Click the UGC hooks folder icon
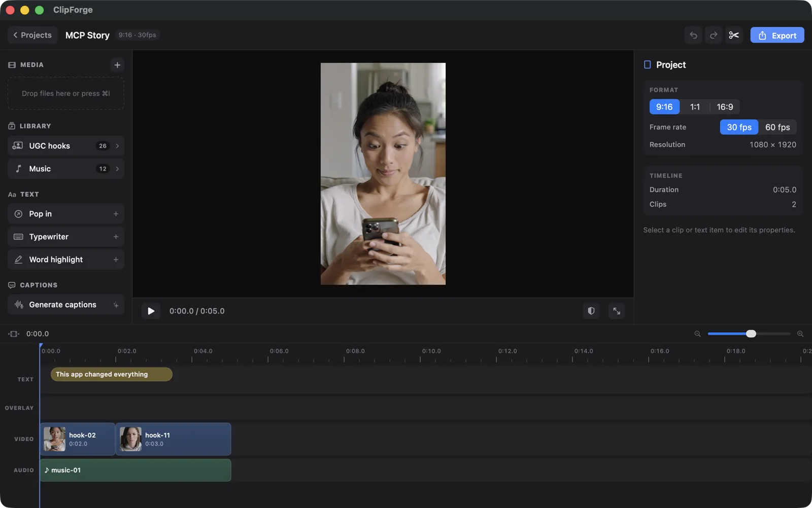Viewport: 812px width, 508px height. (18, 146)
